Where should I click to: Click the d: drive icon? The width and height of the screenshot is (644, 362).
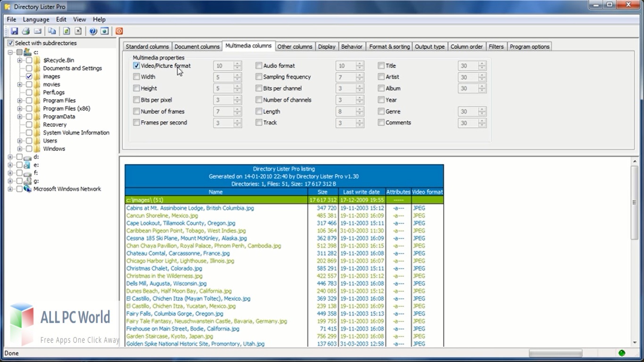27,157
